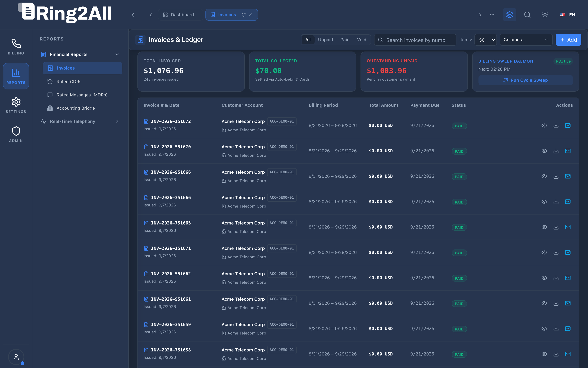Toggle light theme sun icon

pos(545,15)
